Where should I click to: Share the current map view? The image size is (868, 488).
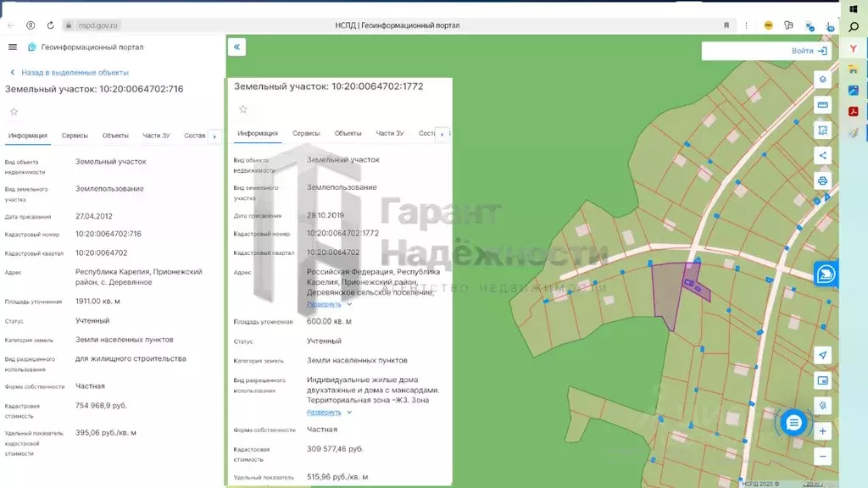[821, 155]
